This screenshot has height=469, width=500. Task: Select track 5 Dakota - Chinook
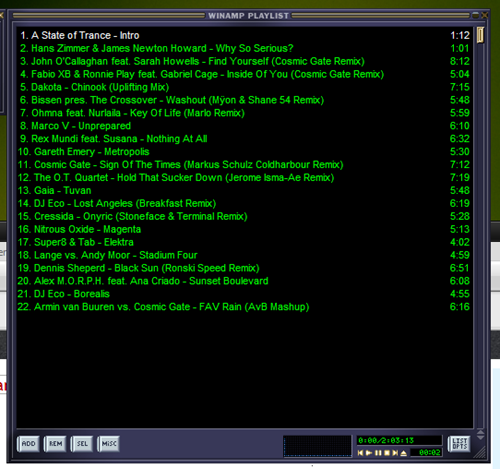point(245,87)
